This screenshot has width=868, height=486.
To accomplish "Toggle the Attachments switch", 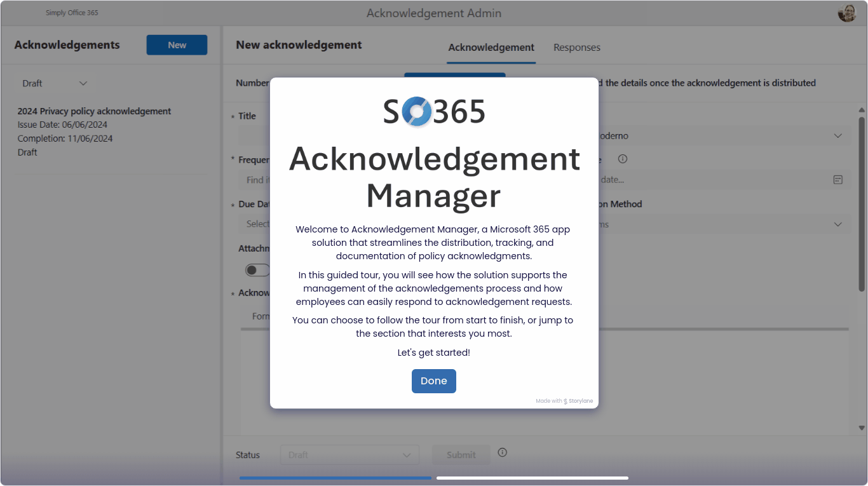I will click(257, 271).
